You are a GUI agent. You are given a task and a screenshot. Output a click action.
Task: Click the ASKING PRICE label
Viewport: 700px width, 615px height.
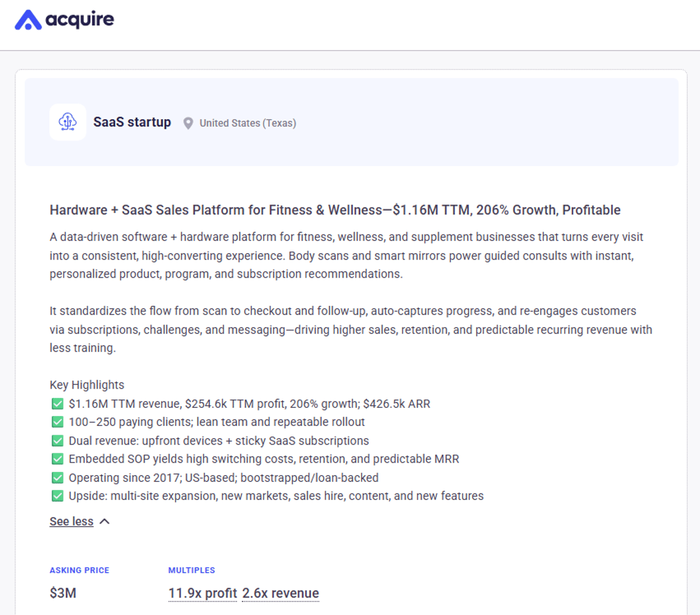point(79,570)
